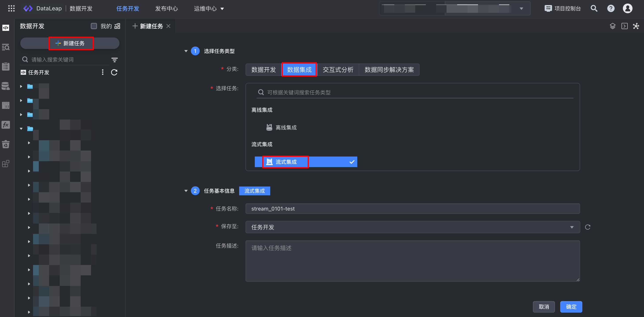This screenshot has height=317, width=644.
Task: Click 数据开发 in header
Action: 81,9
